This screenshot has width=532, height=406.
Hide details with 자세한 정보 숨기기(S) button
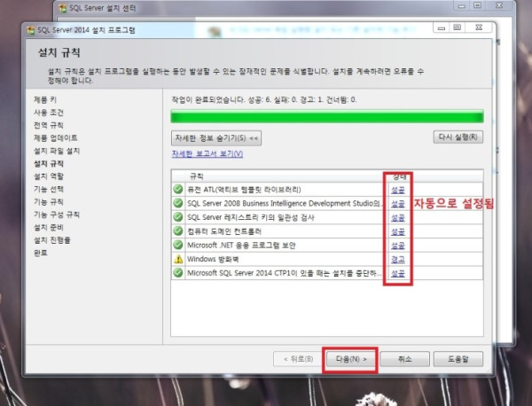(x=216, y=138)
